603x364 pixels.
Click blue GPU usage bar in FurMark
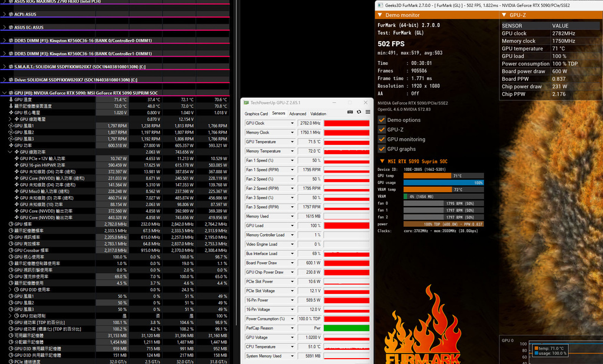[x=443, y=183]
